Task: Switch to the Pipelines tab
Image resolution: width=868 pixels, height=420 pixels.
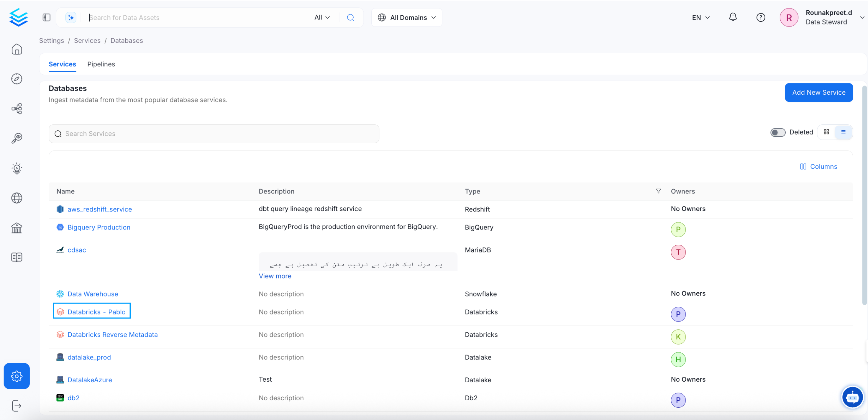Action: click(x=101, y=64)
